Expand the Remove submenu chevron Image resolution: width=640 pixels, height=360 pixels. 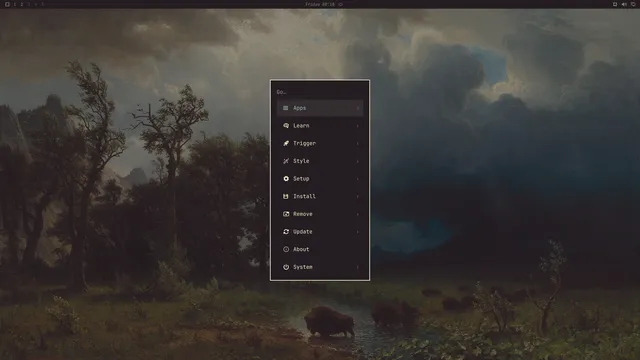[358, 214]
